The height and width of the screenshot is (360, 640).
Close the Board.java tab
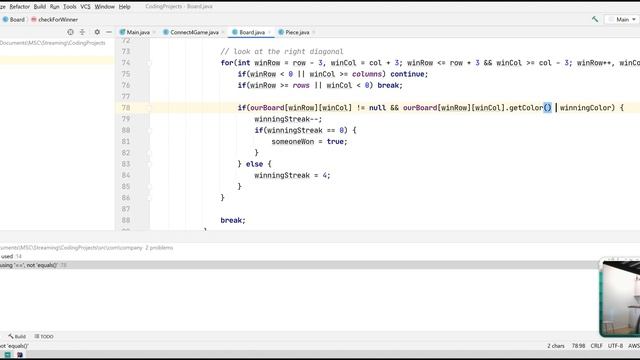pos(269,32)
